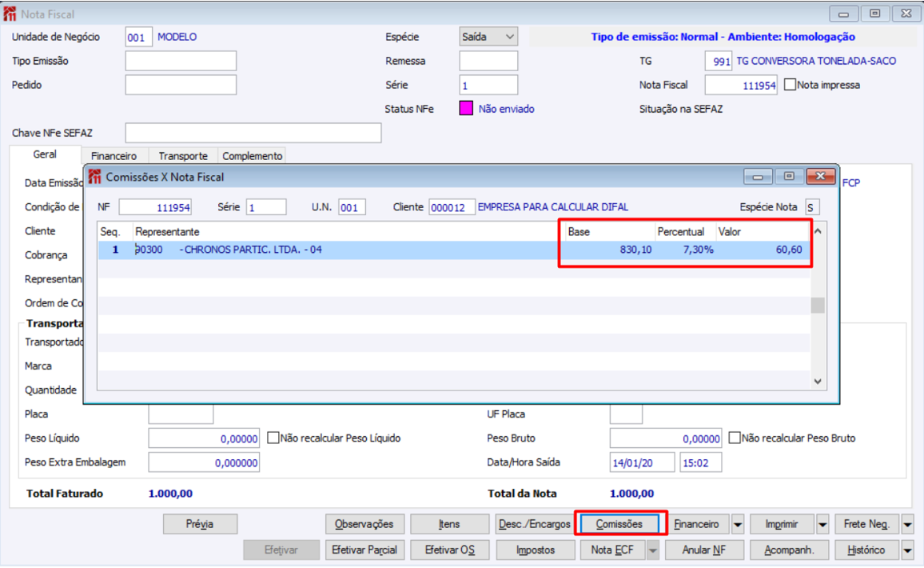Click scroll up arrow in commissions grid
The image size is (924, 568).
(818, 231)
